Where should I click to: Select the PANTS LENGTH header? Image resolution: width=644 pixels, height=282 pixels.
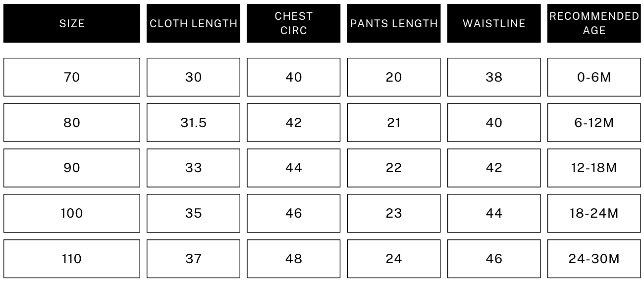(394, 23)
